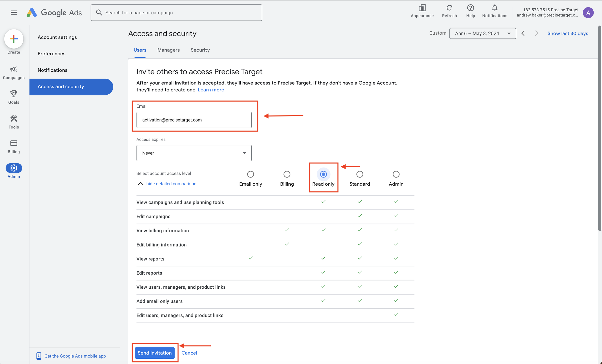Open the Billing sidebar icon
The image size is (602, 364).
14,146
